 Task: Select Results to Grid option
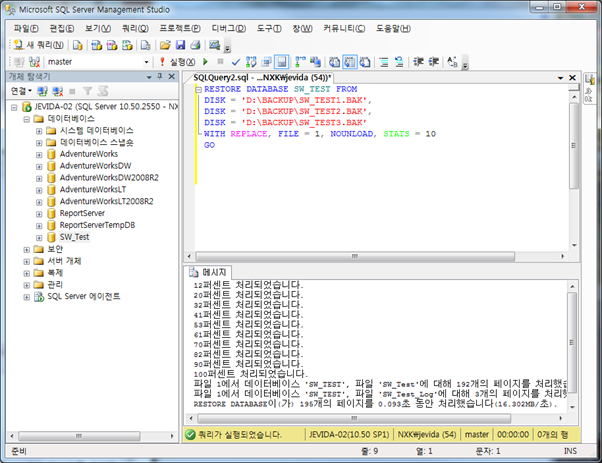click(x=350, y=62)
